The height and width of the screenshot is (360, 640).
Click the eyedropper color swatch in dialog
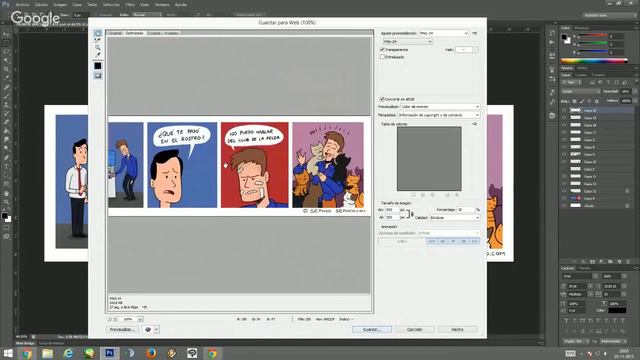coord(98,66)
